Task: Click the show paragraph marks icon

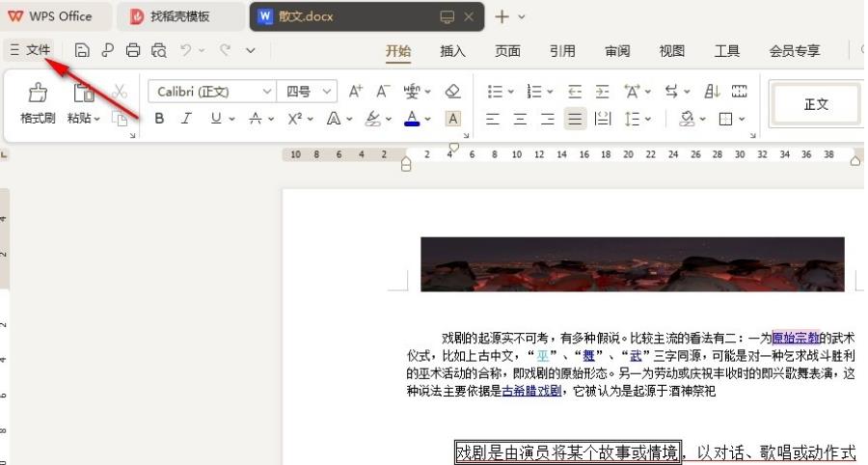Action: 739,92
